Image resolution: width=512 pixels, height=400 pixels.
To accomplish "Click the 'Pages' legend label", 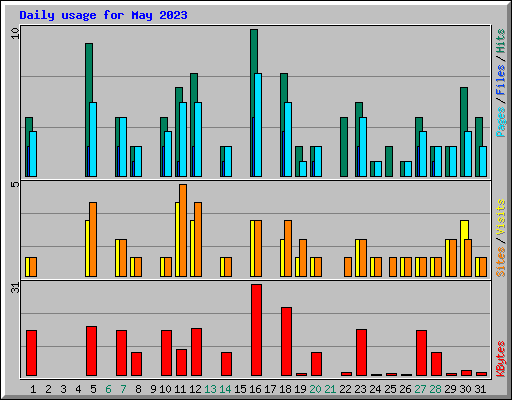I will pyautogui.click(x=501, y=122).
